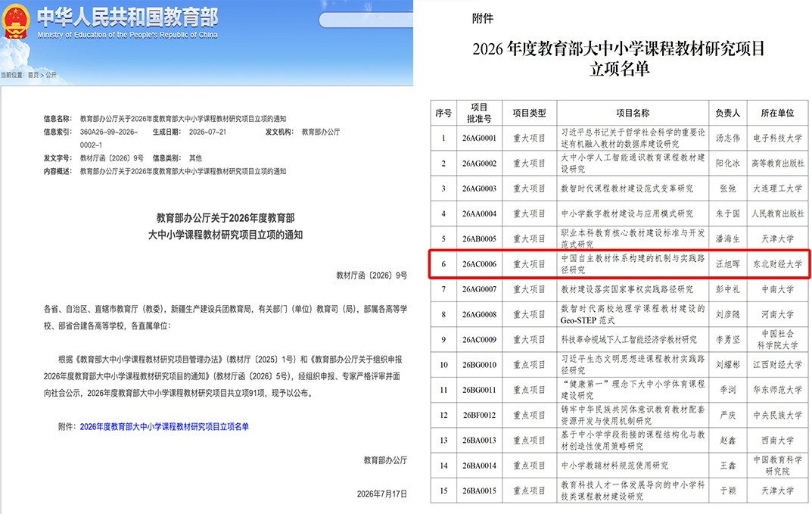Click project leader 王鑫

(727, 466)
